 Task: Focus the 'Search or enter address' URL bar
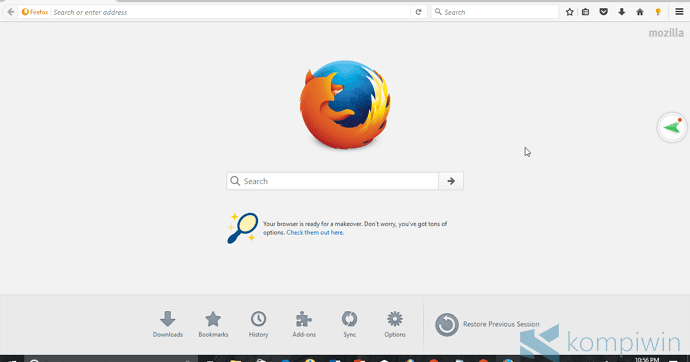pyautogui.click(x=231, y=12)
